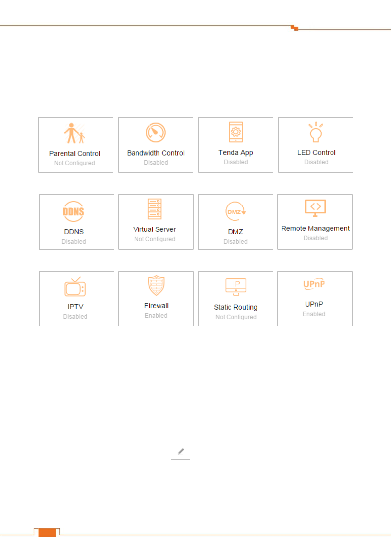Select the "DDNS" tile label
This screenshot has height=554, width=392.
[x=74, y=232]
